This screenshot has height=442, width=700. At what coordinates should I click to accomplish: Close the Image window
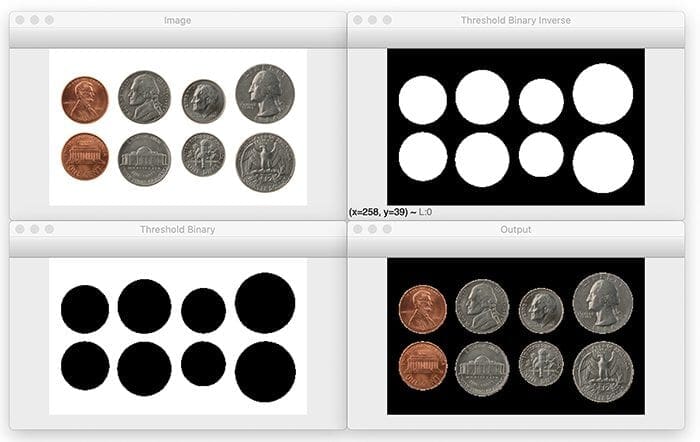coord(18,20)
